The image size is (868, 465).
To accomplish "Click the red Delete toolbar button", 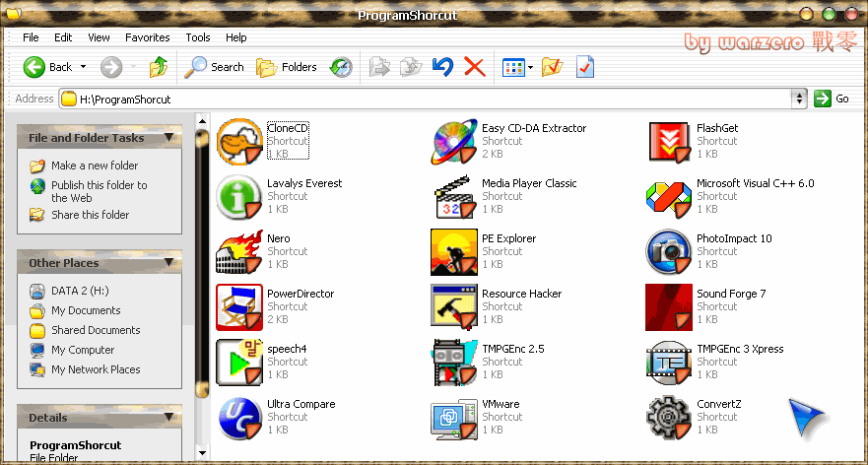I will click(475, 67).
